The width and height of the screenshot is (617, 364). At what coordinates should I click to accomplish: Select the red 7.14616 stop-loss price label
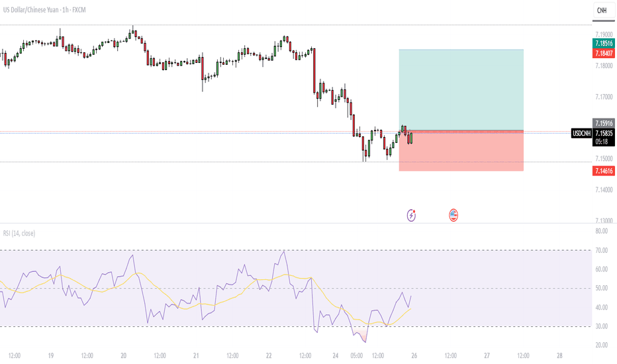pyautogui.click(x=604, y=171)
